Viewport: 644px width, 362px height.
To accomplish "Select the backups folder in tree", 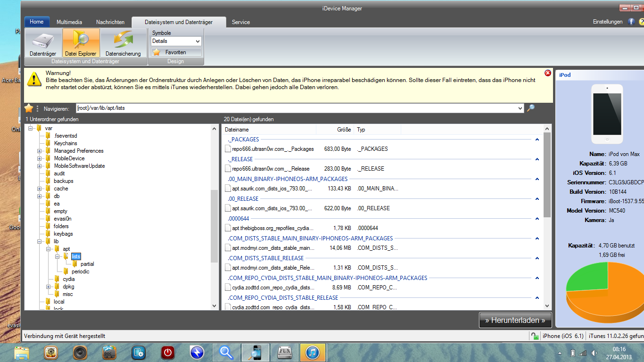I will 64,181.
